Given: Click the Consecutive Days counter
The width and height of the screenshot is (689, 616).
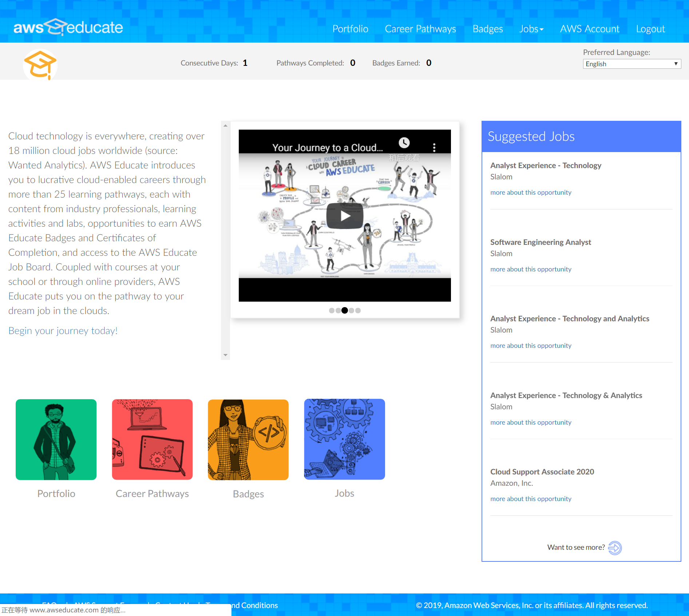Looking at the screenshot, I should [x=214, y=63].
